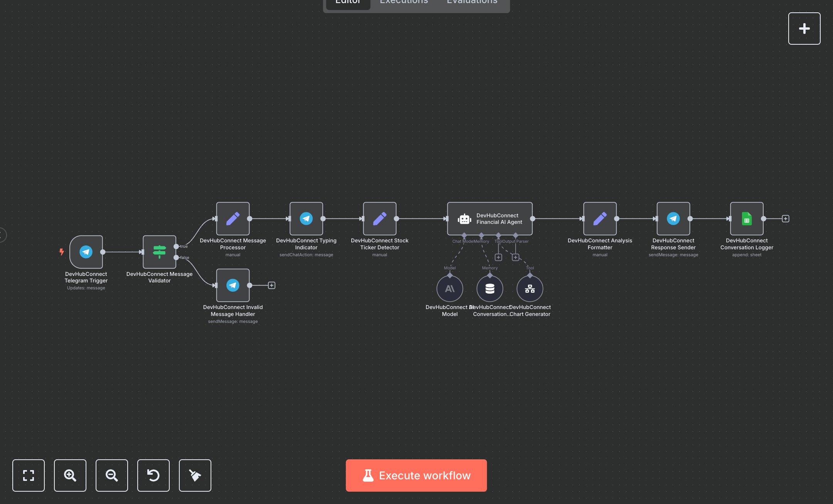This screenshot has height=504, width=833.
Task: Open the Chart Generator tool sub-node
Action: click(x=530, y=289)
